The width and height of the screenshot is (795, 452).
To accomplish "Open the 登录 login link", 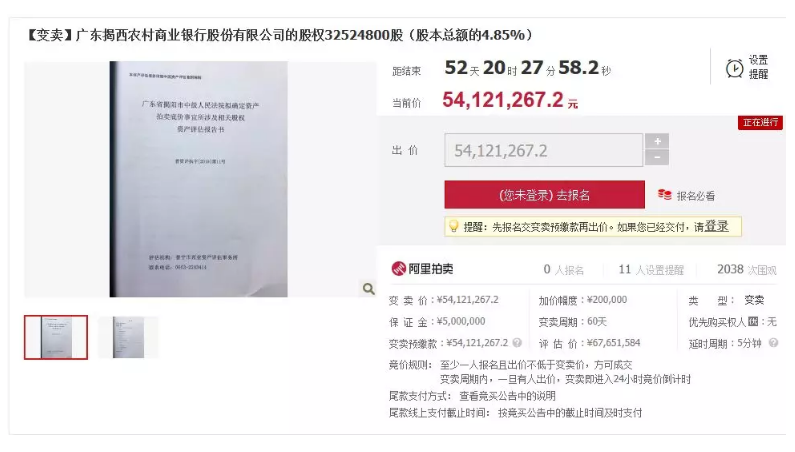I will pos(717,226).
